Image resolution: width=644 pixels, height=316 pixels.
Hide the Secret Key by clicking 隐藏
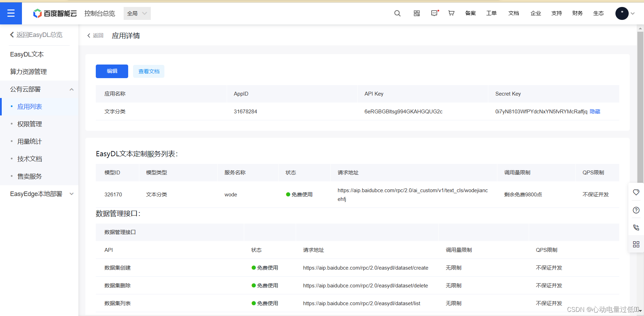click(595, 111)
